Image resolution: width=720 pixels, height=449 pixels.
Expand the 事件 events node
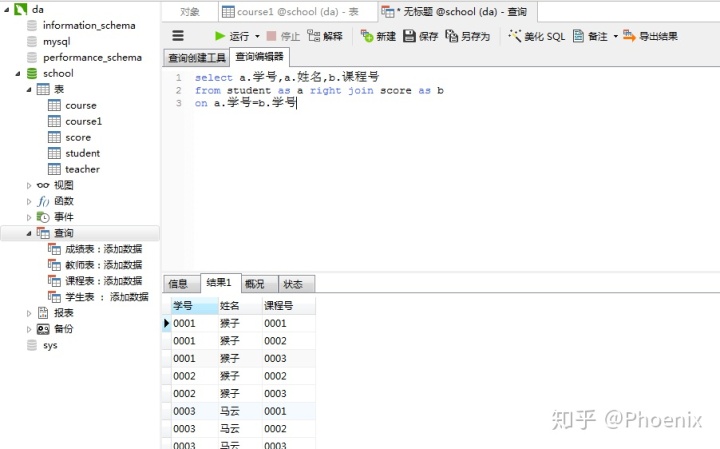coord(28,217)
